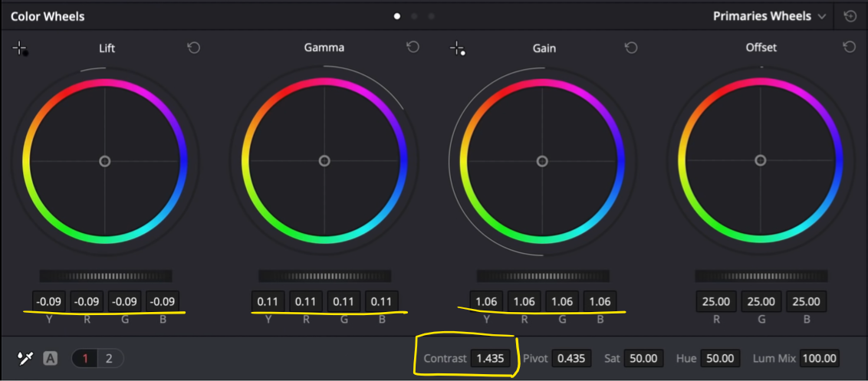Click center point of Lift color wheel
Viewport: 868px width, 381px height.
click(x=104, y=161)
